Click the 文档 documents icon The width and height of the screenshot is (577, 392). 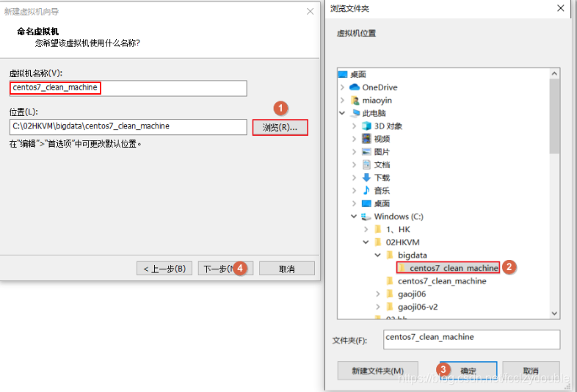coord(366,164)
